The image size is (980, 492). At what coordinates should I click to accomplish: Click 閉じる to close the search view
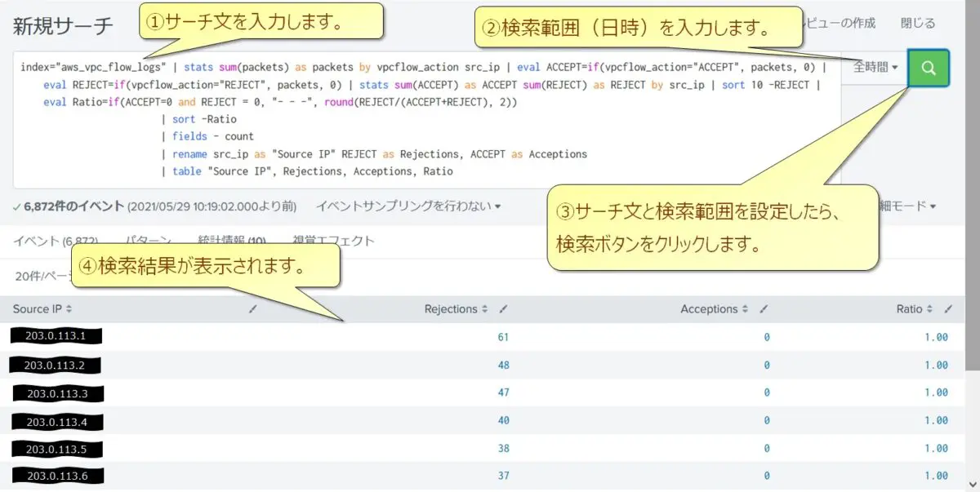tap(918, 23)
